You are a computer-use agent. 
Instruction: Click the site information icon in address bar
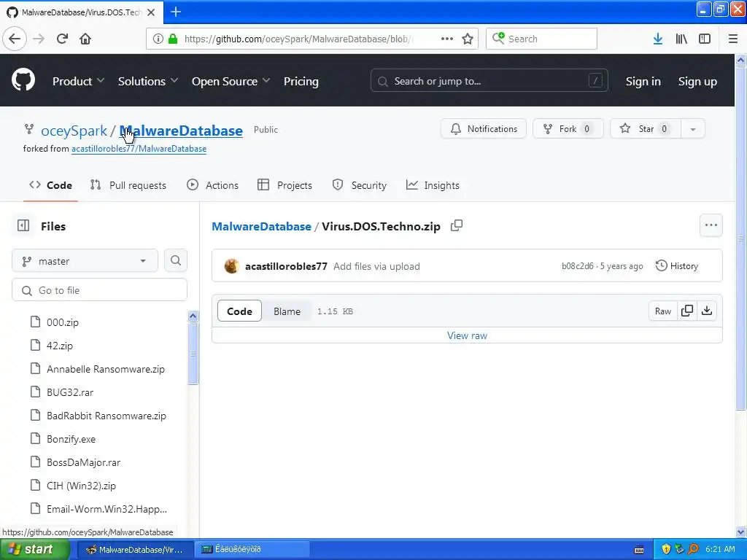158,39
